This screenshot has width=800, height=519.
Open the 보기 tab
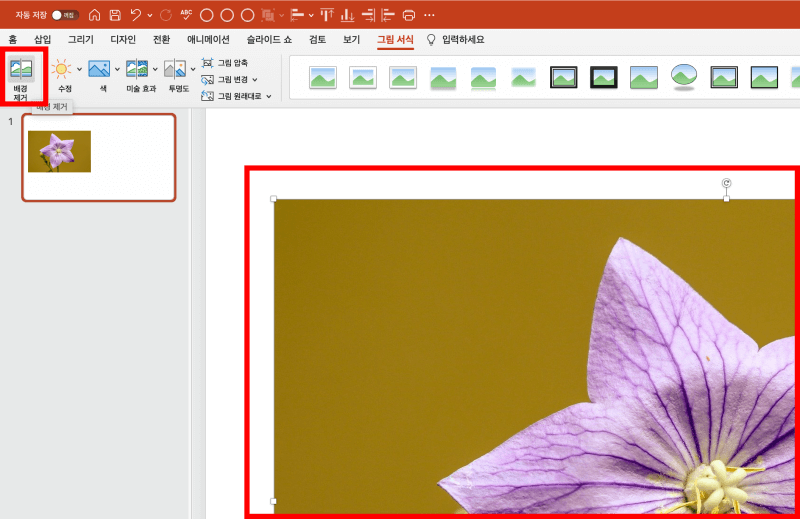(352, 40)
